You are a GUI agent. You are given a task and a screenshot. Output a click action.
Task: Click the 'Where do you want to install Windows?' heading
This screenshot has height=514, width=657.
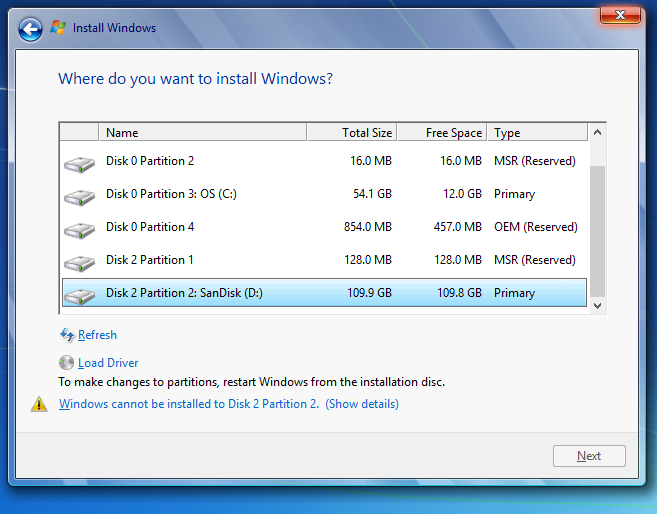(x=195, y=79)
